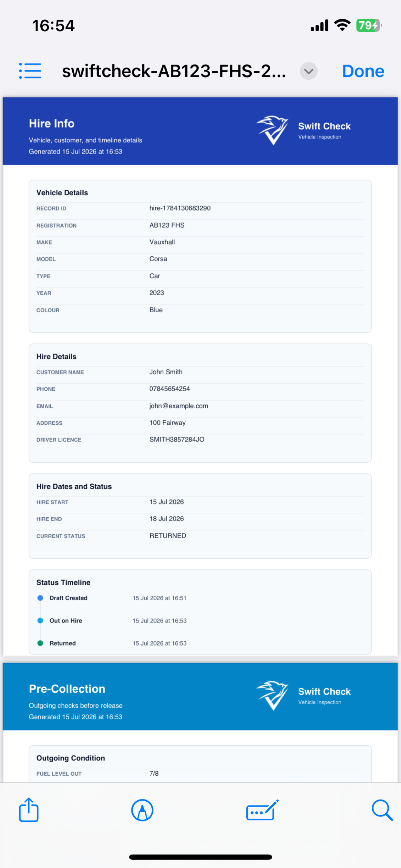Tap the Out on Hire timeline dot
The height and width of the screenshot is (868, 401).
click(40, 620)
